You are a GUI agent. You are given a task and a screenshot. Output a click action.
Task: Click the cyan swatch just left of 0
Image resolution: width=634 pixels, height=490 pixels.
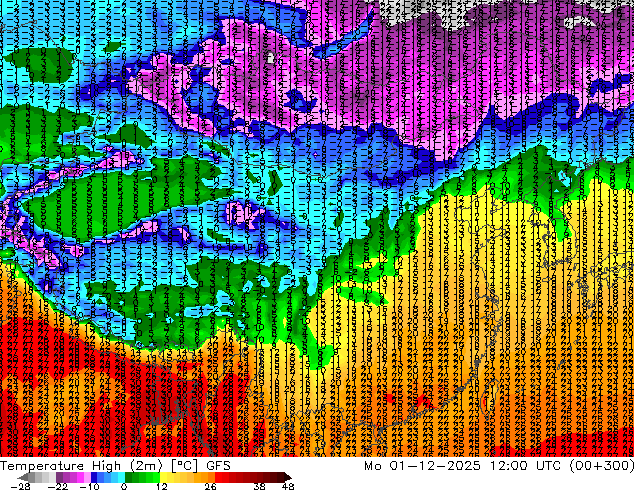(x=121, y=477)
